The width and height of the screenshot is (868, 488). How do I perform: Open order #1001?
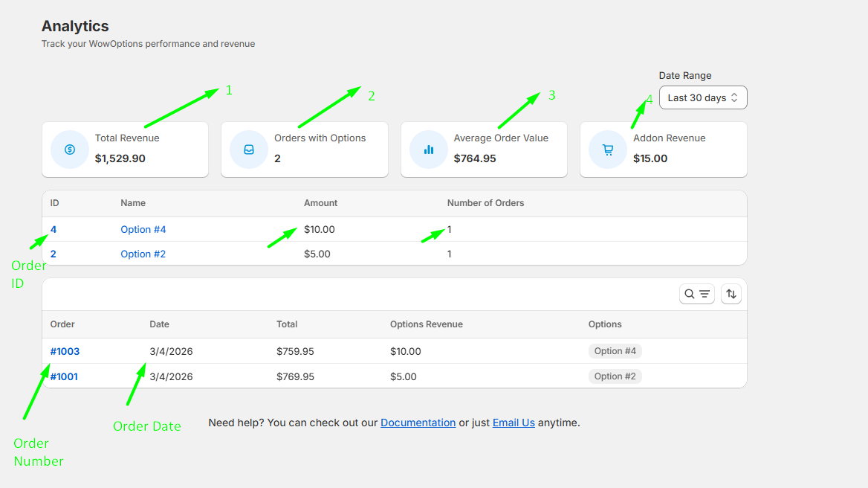pos(64,377)
